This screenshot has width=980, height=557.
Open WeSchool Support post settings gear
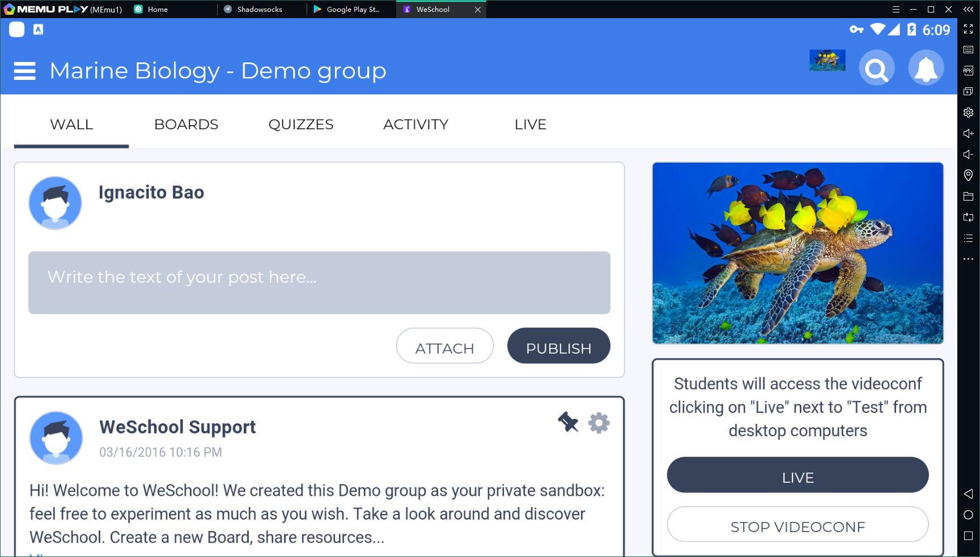(599, 423)
